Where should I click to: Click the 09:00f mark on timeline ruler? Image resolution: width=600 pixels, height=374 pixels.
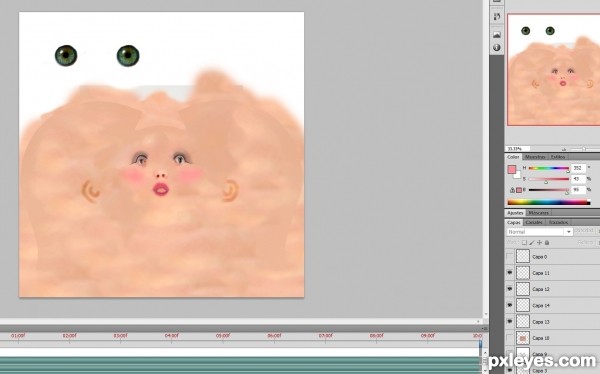click(428, 336)
